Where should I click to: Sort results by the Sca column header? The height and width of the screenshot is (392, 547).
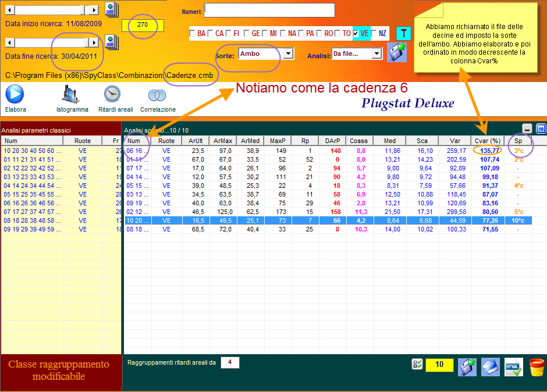(x=422, y=141)
